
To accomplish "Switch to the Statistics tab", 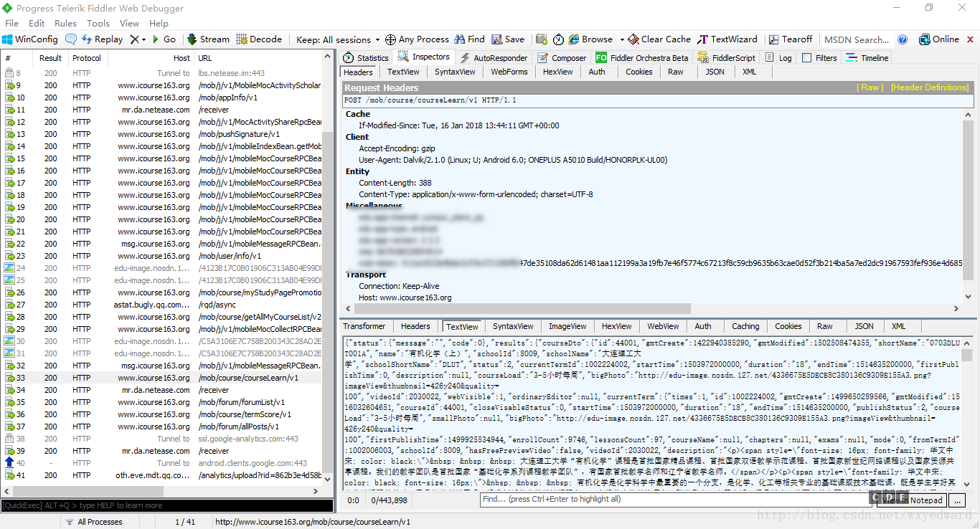I will pyautogui.click(x=366, y=57).
